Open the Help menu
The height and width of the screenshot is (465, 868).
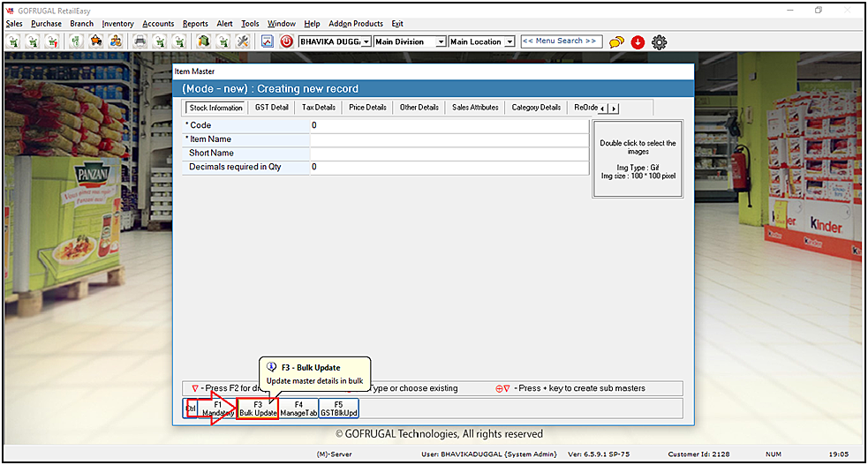(x=313, y=24)
